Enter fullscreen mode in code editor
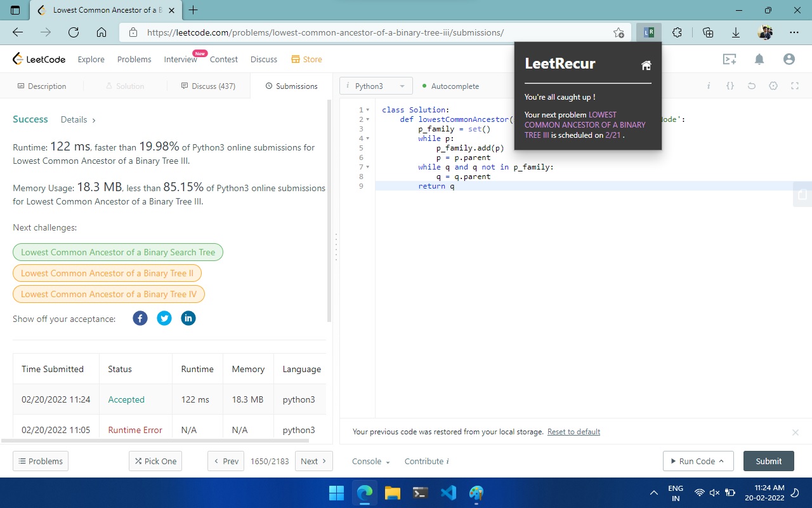 [x=794, y=86]
